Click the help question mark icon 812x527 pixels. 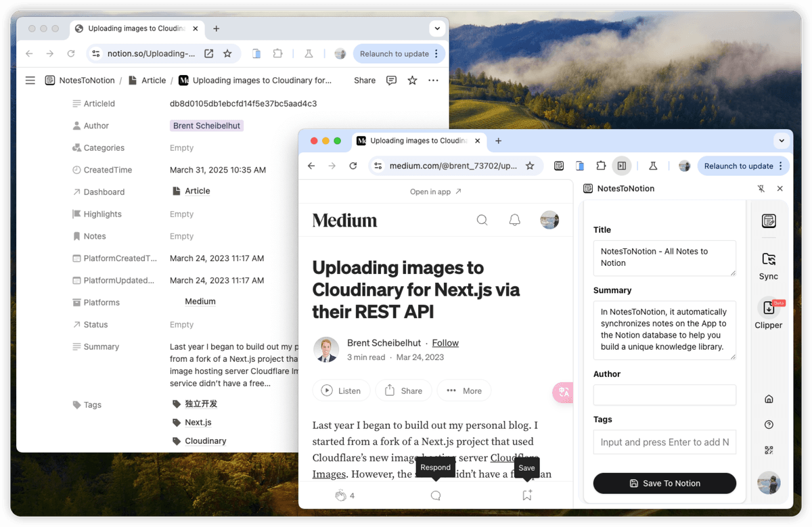(x=769, y=425)
